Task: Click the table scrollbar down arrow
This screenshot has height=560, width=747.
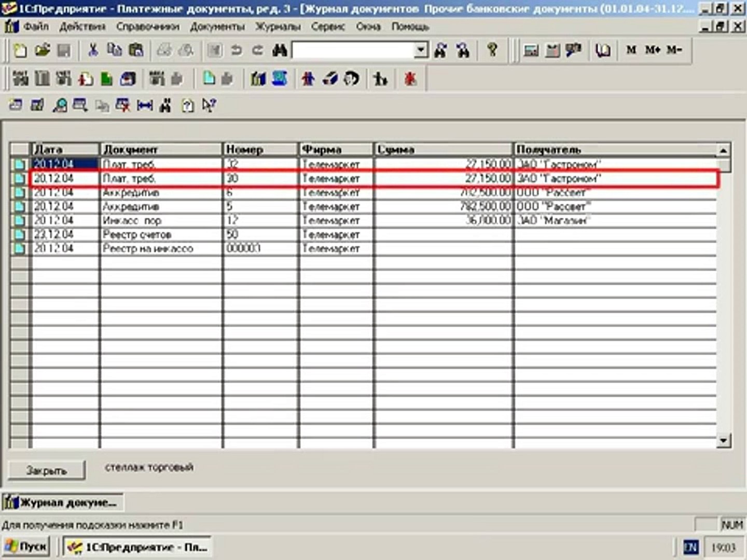Action: click(724, 441)
